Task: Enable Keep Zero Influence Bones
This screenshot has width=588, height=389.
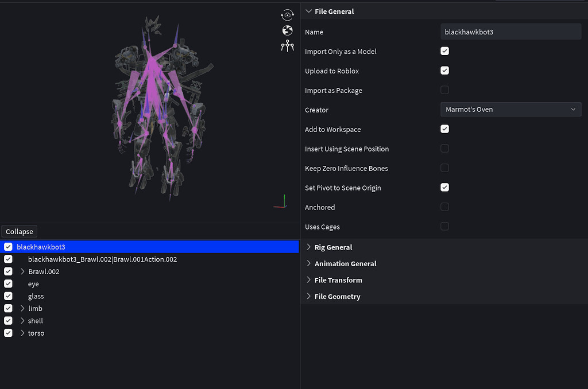Action: (445, 168)
